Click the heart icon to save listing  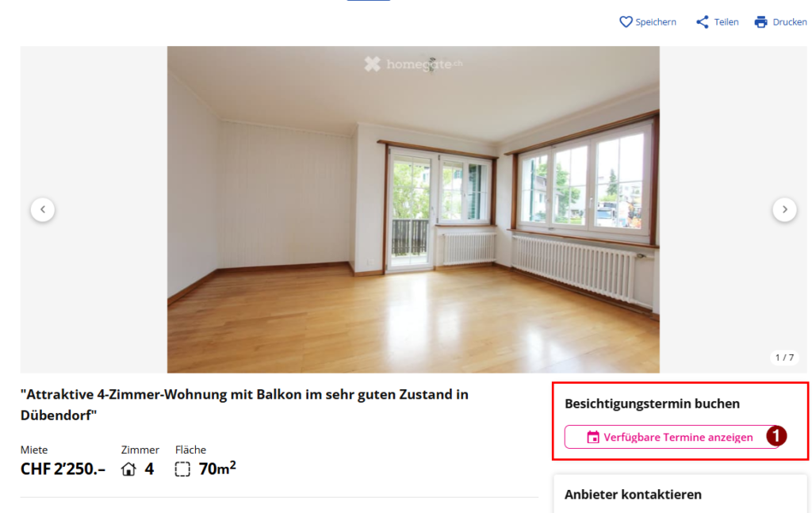(626, 21)
